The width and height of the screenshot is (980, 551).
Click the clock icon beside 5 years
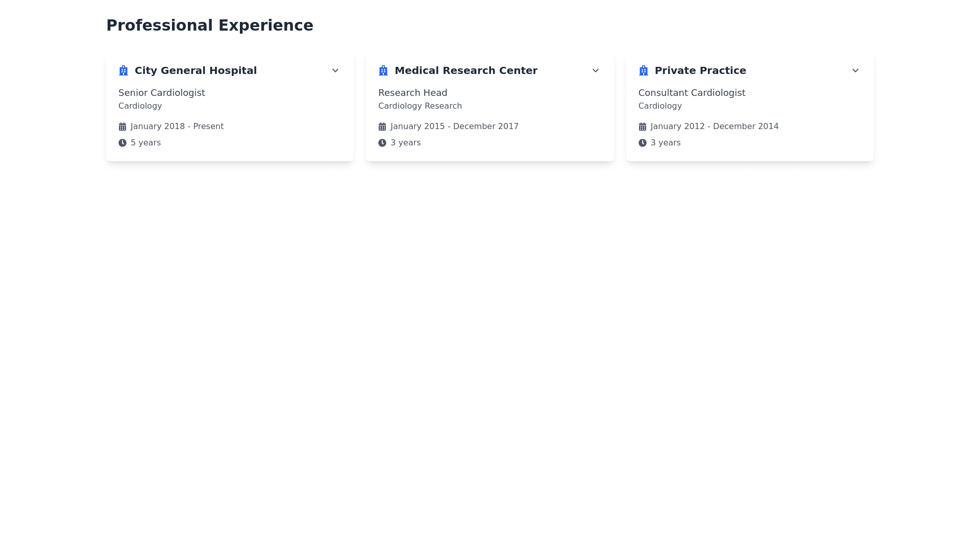coord(122,143)
